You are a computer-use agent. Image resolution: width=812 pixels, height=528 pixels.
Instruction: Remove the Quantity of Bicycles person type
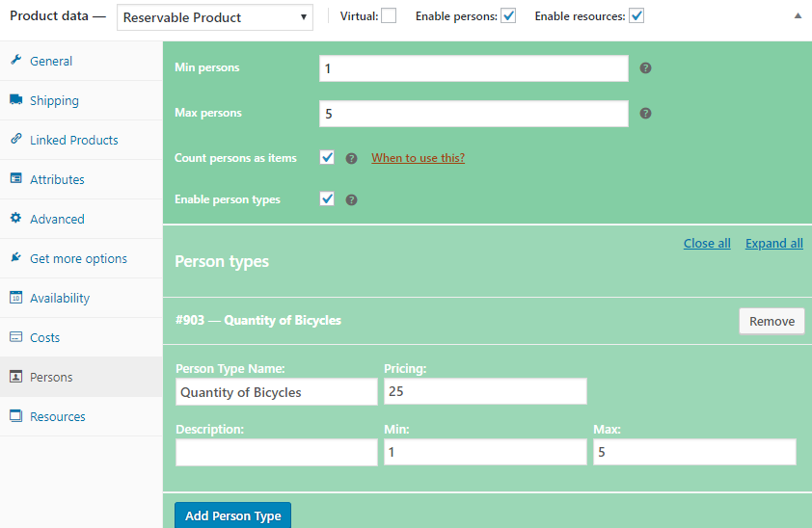click(x=771, y=322)
